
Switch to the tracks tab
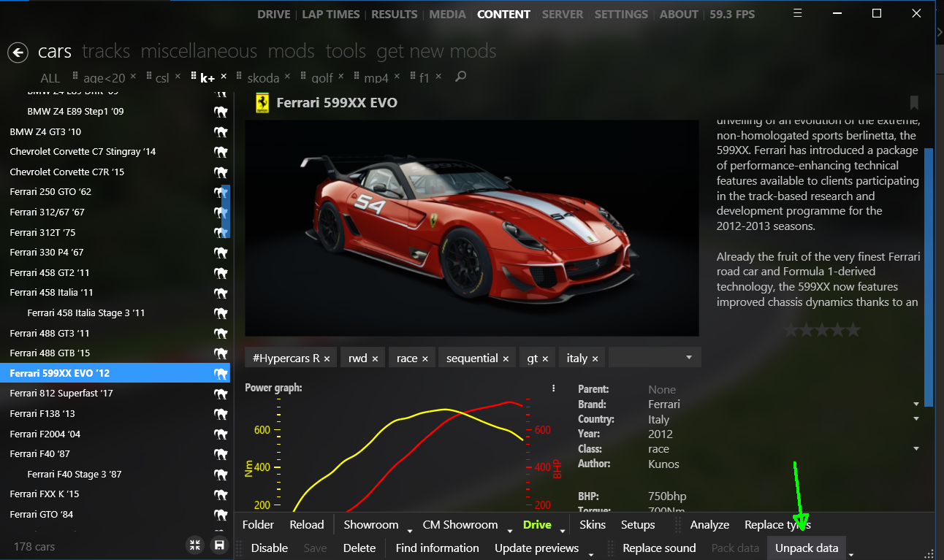[106, 51]
